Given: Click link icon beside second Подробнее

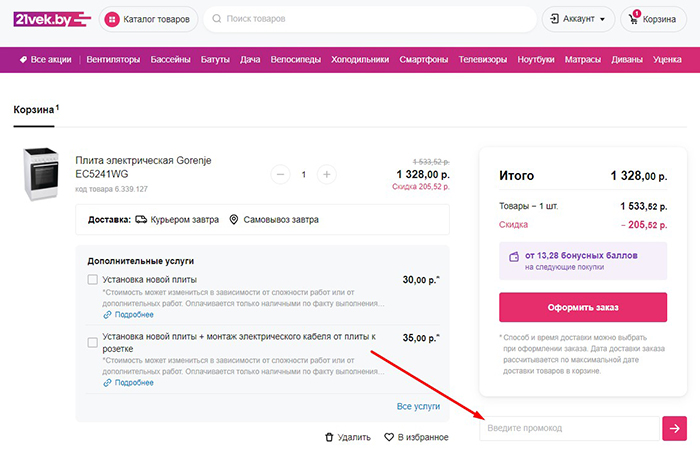Looking at the screenshot, I should click(107, 383).
